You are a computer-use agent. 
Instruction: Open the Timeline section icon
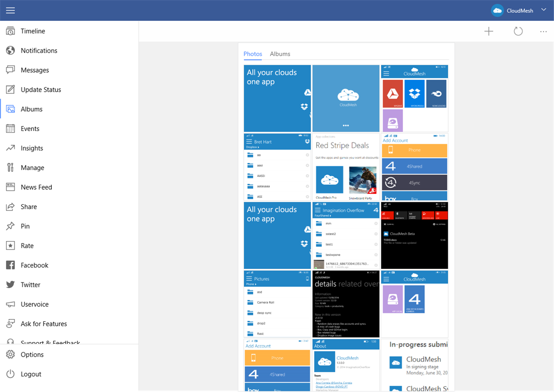pyautogui.click(x=11, y=31)
